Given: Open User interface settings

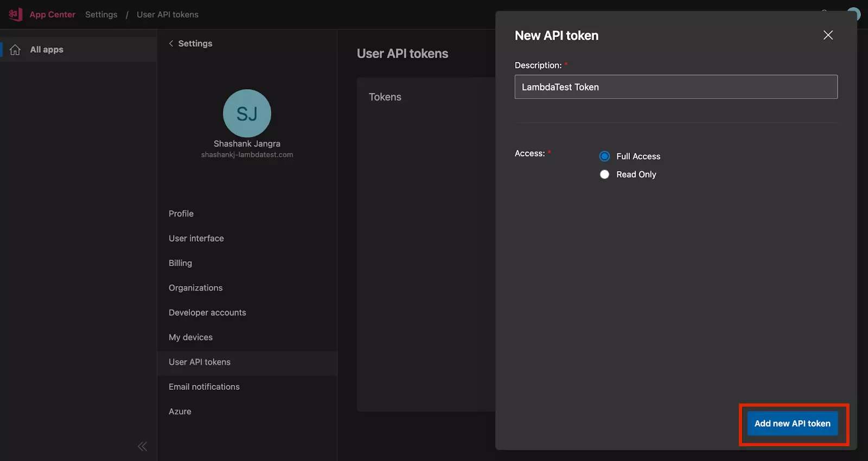Looking at the screenshot, I should click(196, 238).
